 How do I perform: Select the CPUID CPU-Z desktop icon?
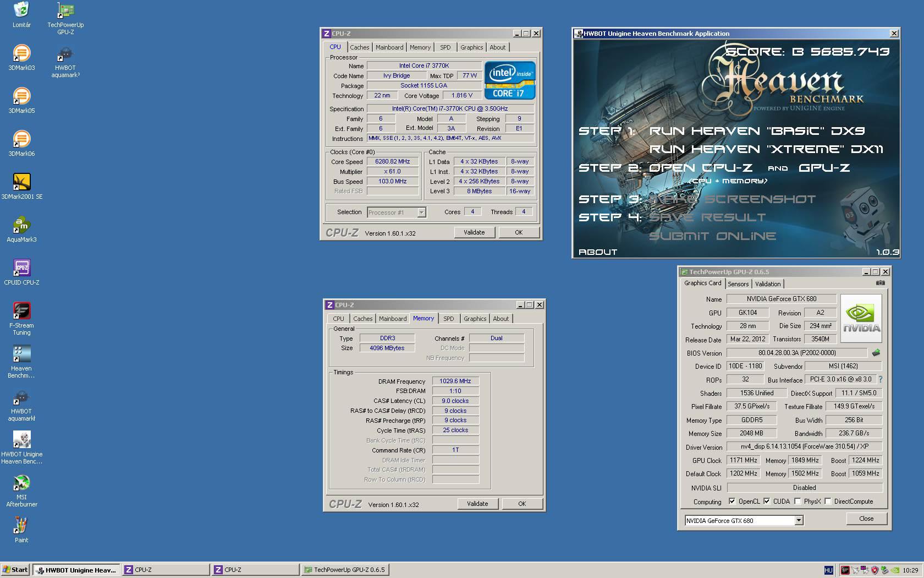[x=21, y=272]
